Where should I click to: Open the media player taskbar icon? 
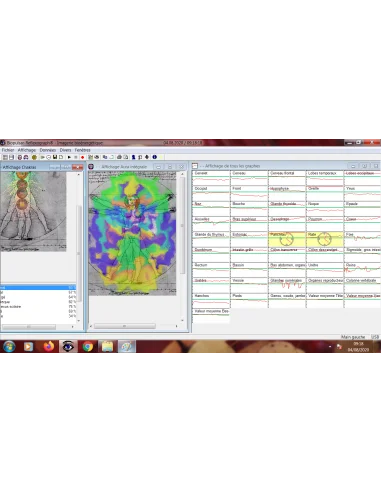(28, 347)
